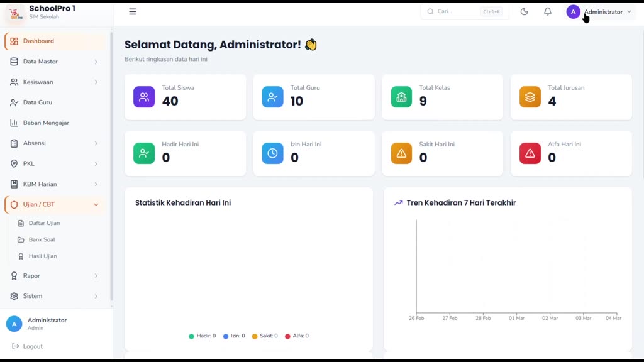644x362 pixels.
Task: Click the 01 Mar axis label
Action: 516,318
